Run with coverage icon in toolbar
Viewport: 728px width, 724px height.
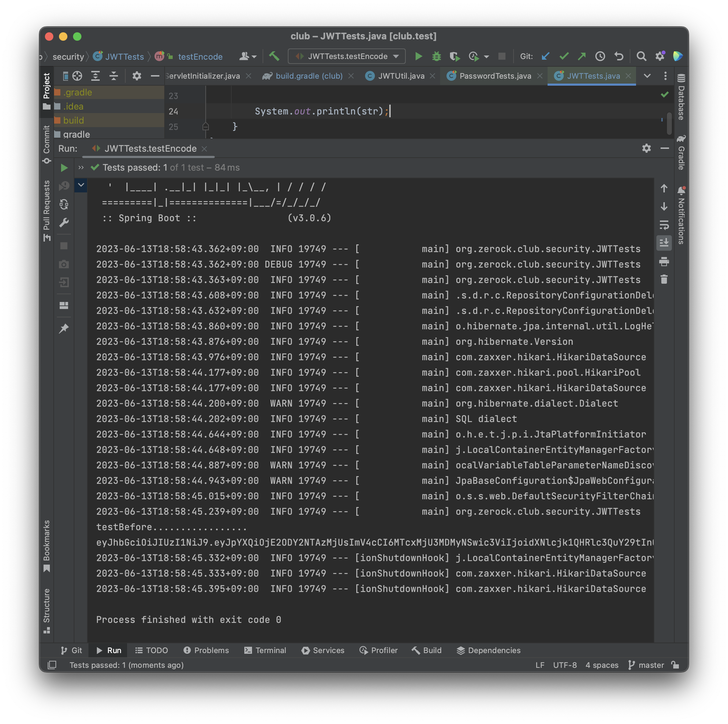click(455, 57)
